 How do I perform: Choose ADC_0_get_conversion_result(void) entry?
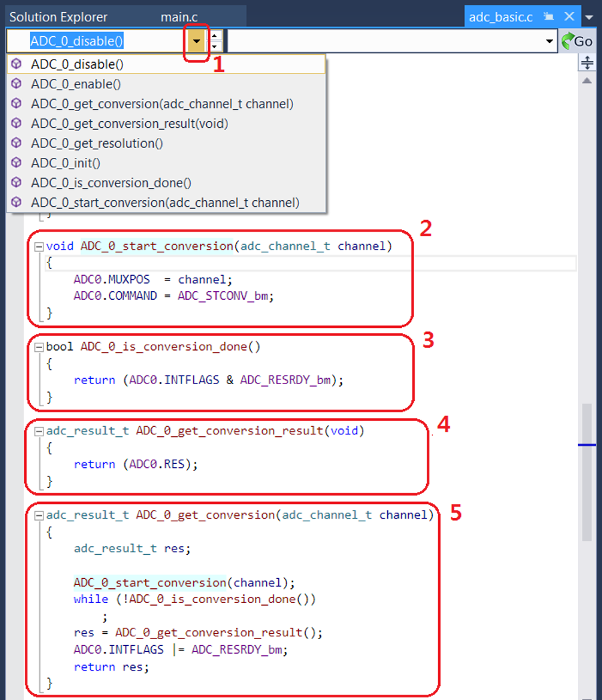pos(166,123)
